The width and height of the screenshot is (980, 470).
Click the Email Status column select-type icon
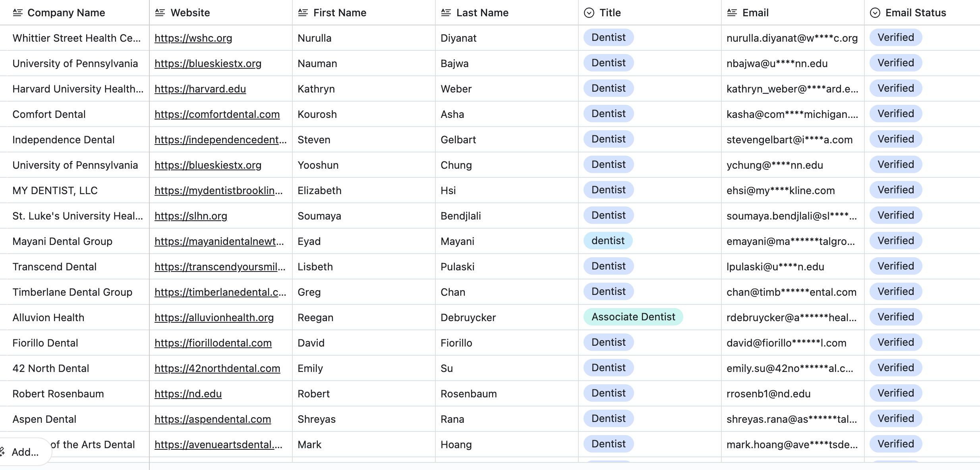[x=875, y=13]
